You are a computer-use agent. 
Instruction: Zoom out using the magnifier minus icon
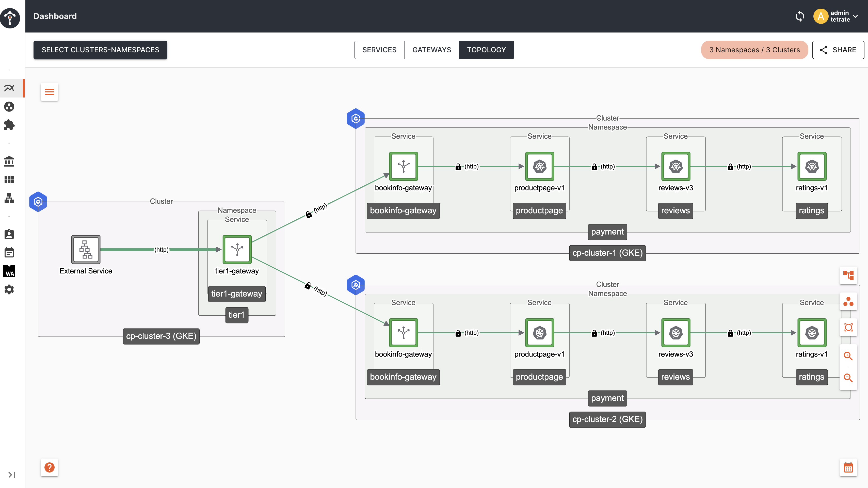(x=848, y=378)
